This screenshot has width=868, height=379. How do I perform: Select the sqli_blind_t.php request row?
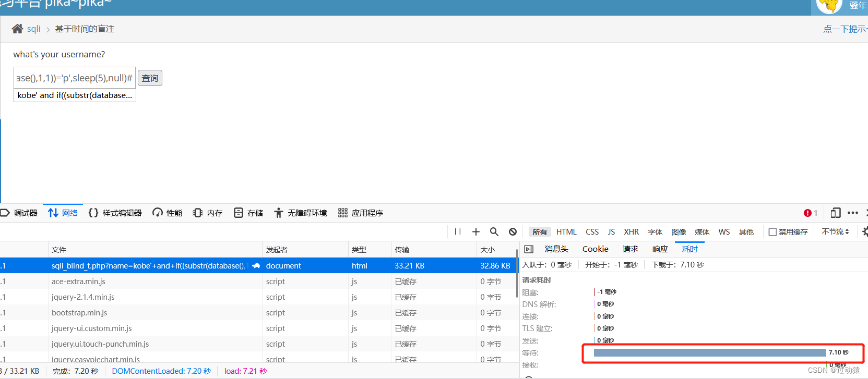(258, 266)
